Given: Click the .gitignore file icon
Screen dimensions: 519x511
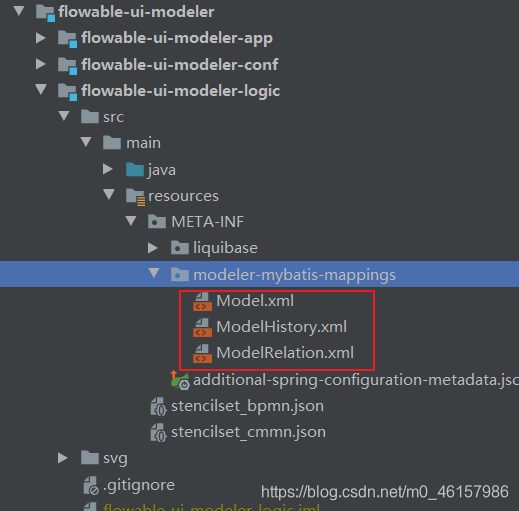Looking at the screenshot, I should [x=91, y=485].
